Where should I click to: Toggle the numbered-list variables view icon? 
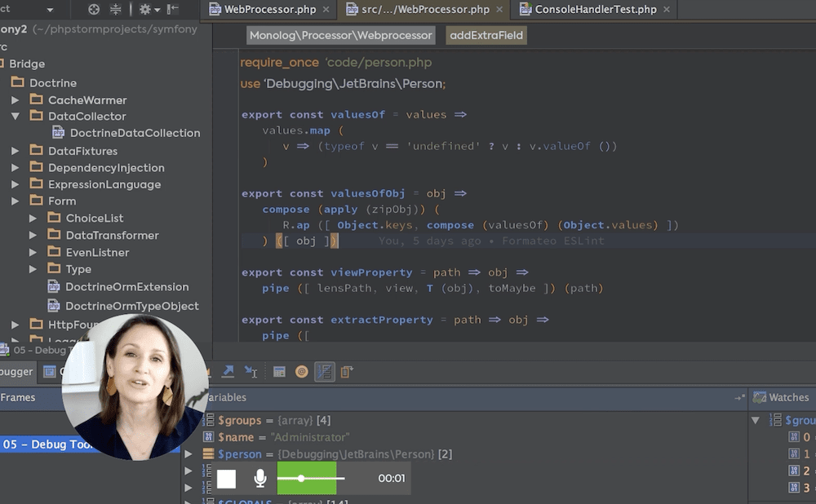[325, 371]
